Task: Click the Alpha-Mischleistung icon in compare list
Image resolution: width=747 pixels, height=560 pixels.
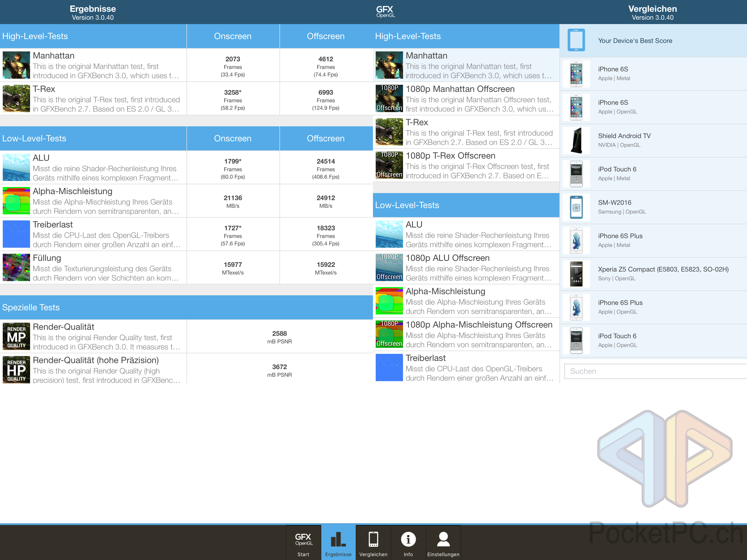Action: 389,301
